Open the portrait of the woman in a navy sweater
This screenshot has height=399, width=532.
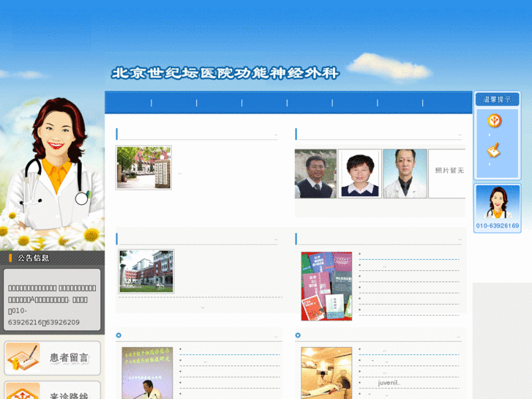coord(359,174)
